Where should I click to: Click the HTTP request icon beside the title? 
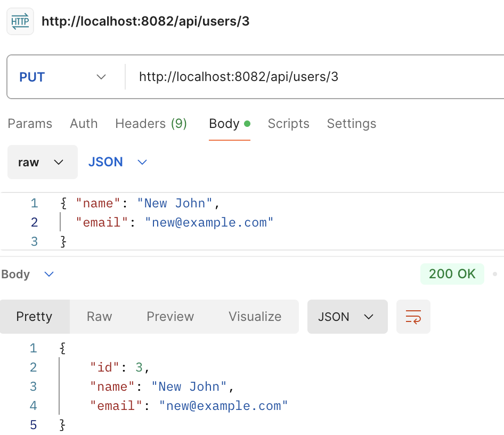(x=20, y=21)
